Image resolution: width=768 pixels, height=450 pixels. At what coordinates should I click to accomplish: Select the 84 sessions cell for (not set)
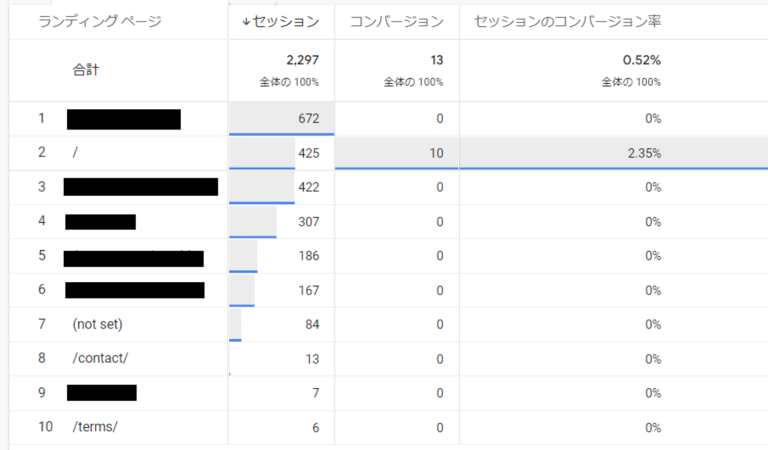pyautogui.click(x=311, y=324)
